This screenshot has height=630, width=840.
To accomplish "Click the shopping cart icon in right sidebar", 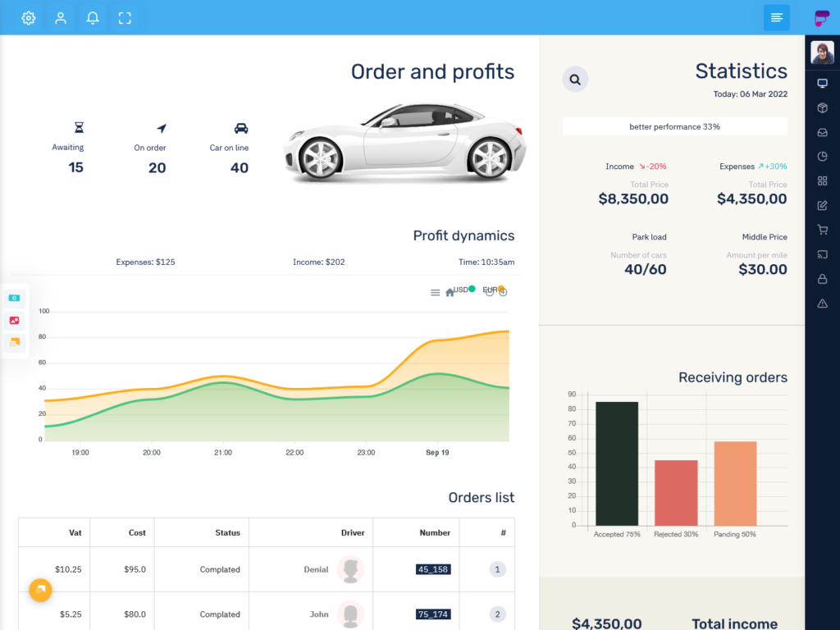I will pos(822,231).
